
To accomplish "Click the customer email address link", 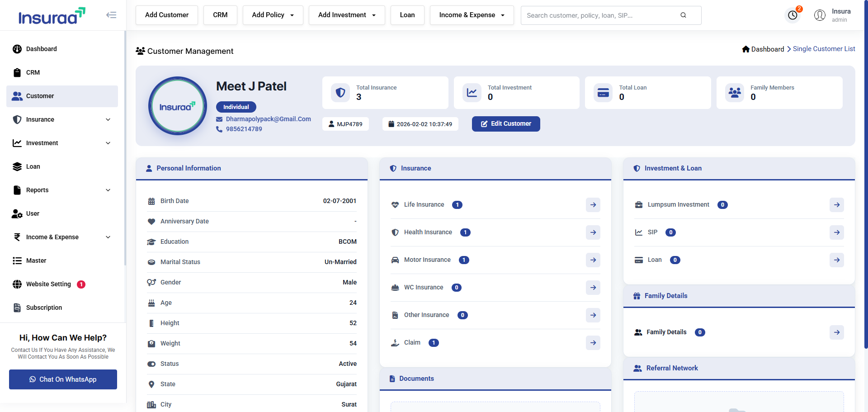I will pos(268,119).
